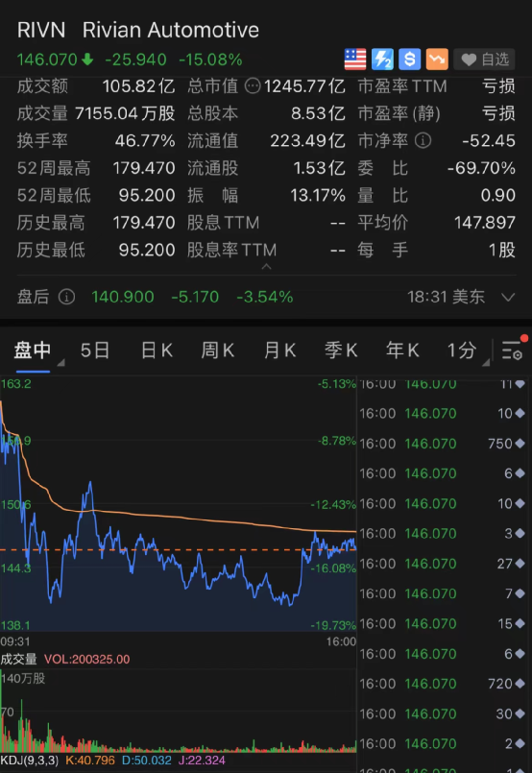The width and height of the screenshot is (532, 773).
Task: Tap the volume bar chart
Action: [x=178, y=712]
